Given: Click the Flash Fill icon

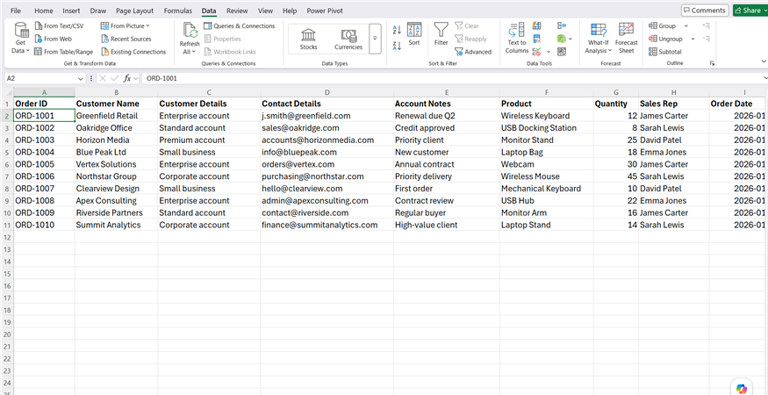Looking at the screenshot, I should coord(537,25).
